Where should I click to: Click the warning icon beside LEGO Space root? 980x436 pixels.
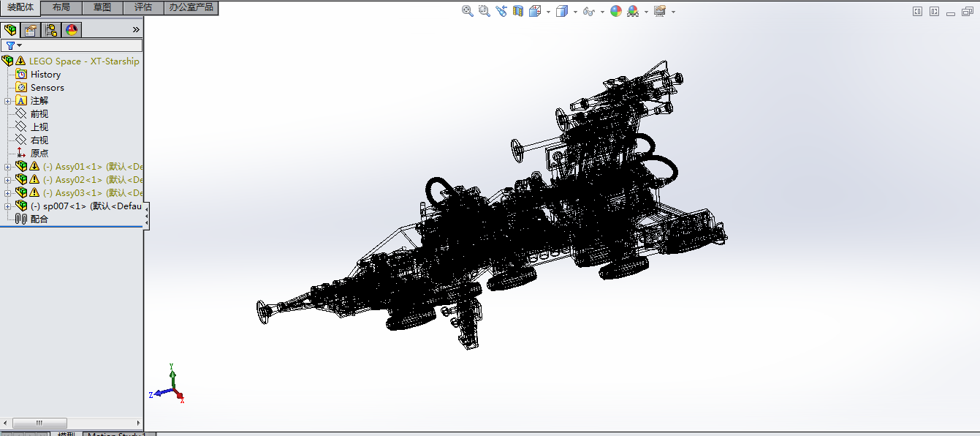[20, 61]
